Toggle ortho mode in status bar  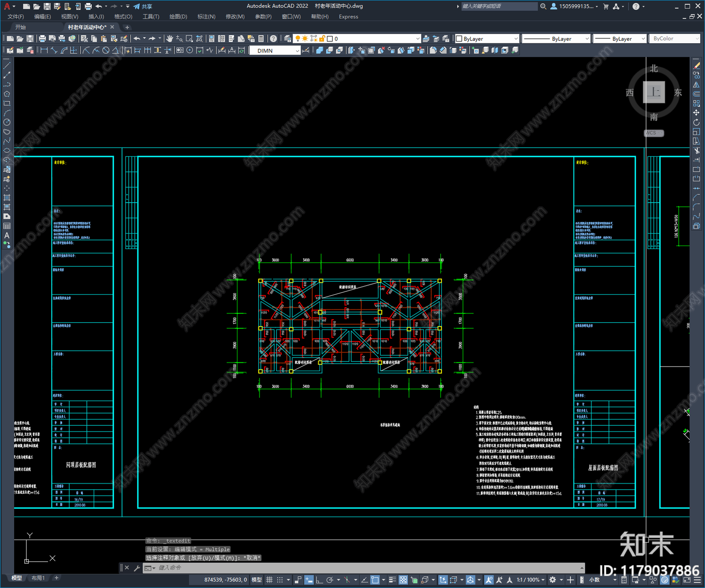click(319, 580)
